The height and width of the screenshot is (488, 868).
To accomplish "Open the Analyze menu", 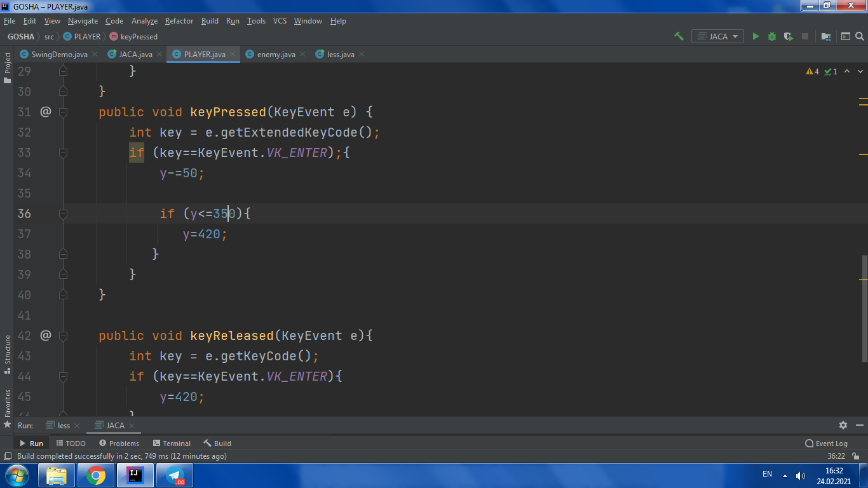I will coord(144,21).
